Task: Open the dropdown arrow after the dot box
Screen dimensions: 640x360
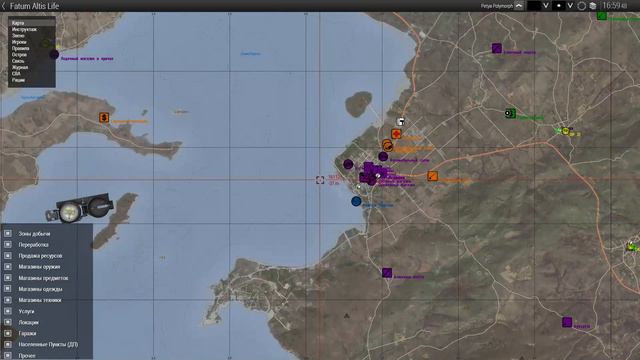Action: (x=570, y=6)
